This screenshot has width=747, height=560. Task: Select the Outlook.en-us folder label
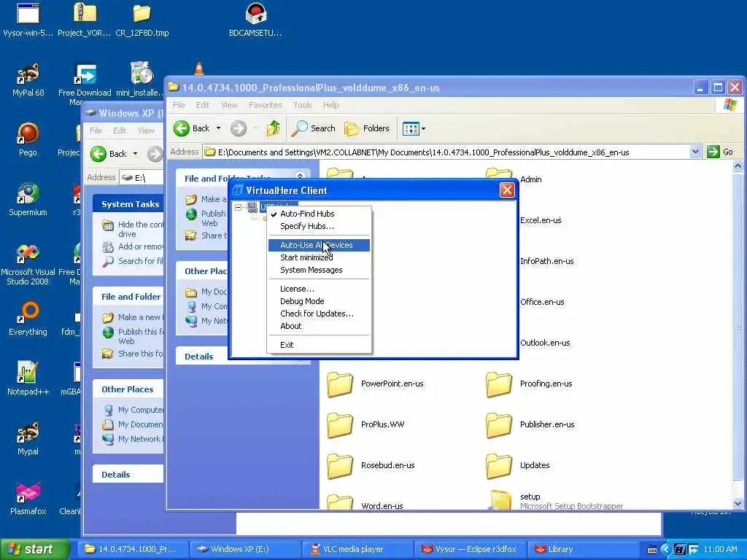(545, 343)
